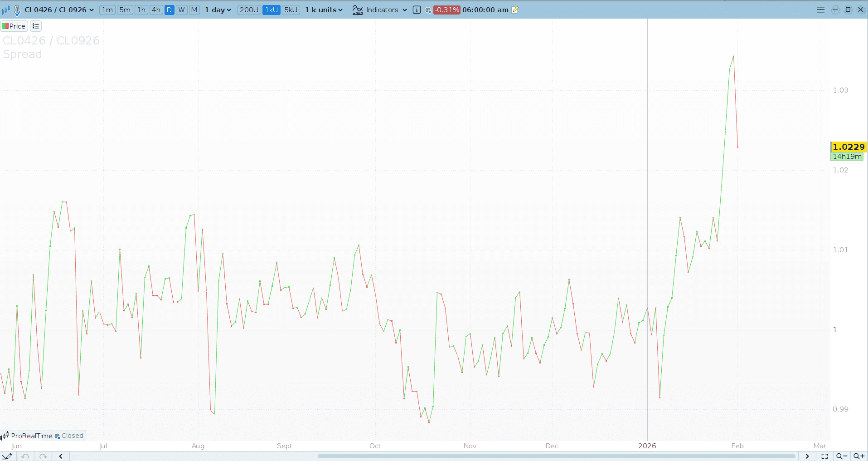Image resolution: width=868 pixels, height=461 pixels.
Task: Open the Indicators wave icon
Action: tap(358, 10)
